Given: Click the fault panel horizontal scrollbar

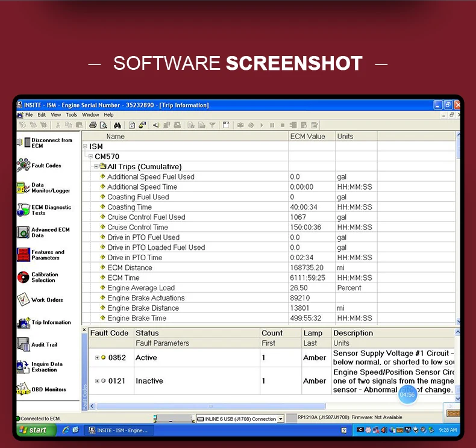Looking at the screenshot, I should (211, 406).
